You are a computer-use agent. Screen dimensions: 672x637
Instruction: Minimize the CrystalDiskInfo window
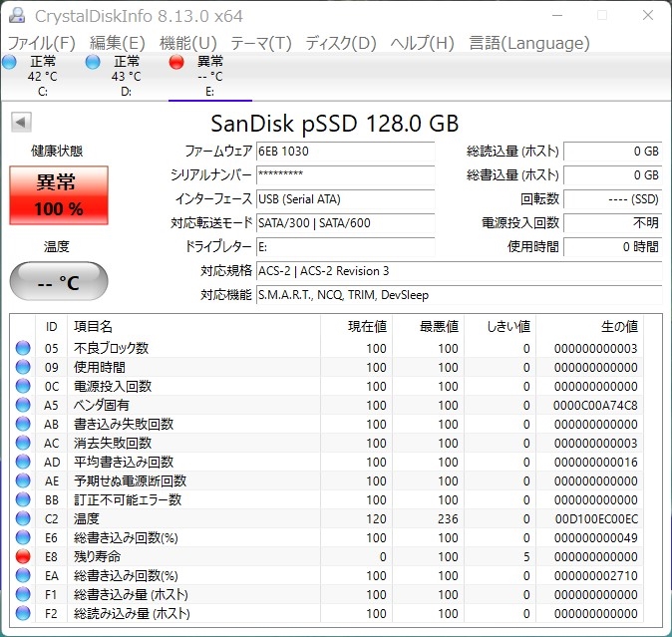point(557,15)
